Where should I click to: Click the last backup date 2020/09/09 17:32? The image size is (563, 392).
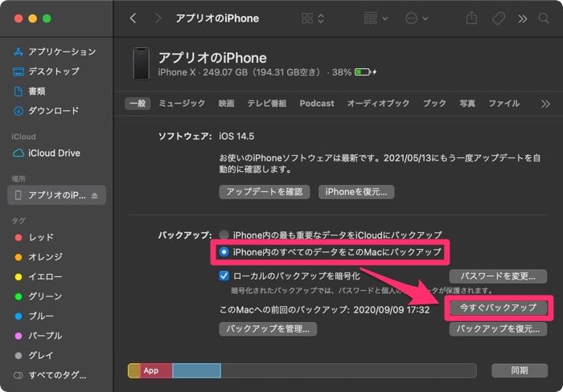point(392,309)
